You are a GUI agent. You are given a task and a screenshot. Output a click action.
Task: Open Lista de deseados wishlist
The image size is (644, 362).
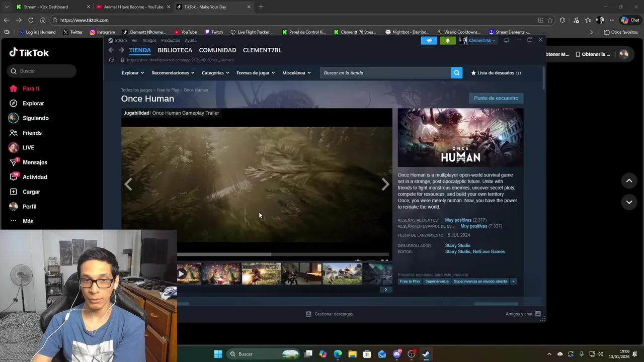(x=496, y=73)
